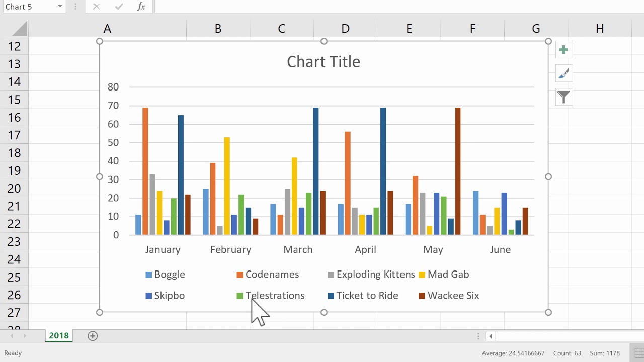The height and width of the screenshot is (362, 644).
Task: Expand the Name Box dropdown arrow
Action: 60,7
